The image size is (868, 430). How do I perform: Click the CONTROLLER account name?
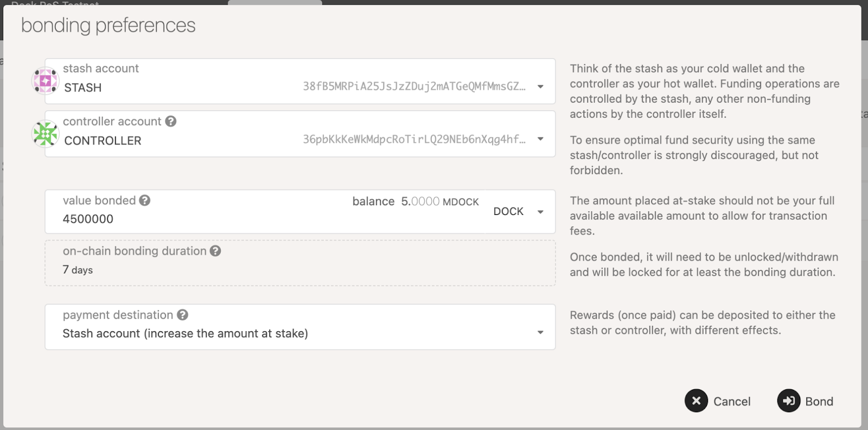click(x=103, y=141)
